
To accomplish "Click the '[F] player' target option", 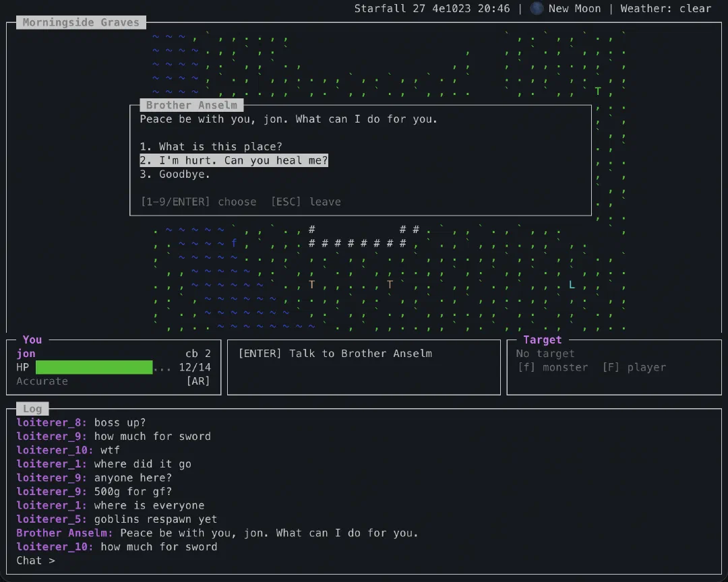I will (634, 368).
